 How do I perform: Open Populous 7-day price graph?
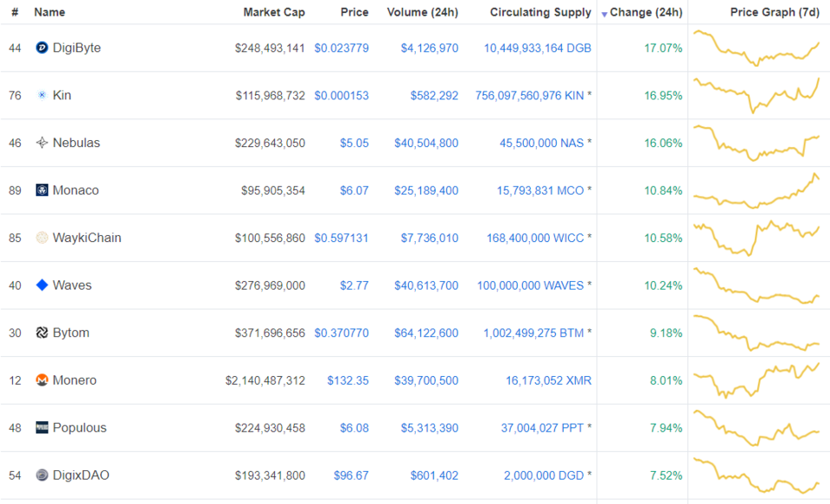tap(757, 427)
